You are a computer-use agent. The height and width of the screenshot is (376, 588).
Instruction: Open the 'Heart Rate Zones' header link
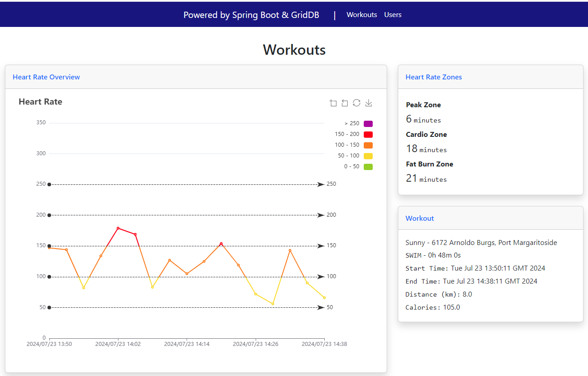point(433,77)
